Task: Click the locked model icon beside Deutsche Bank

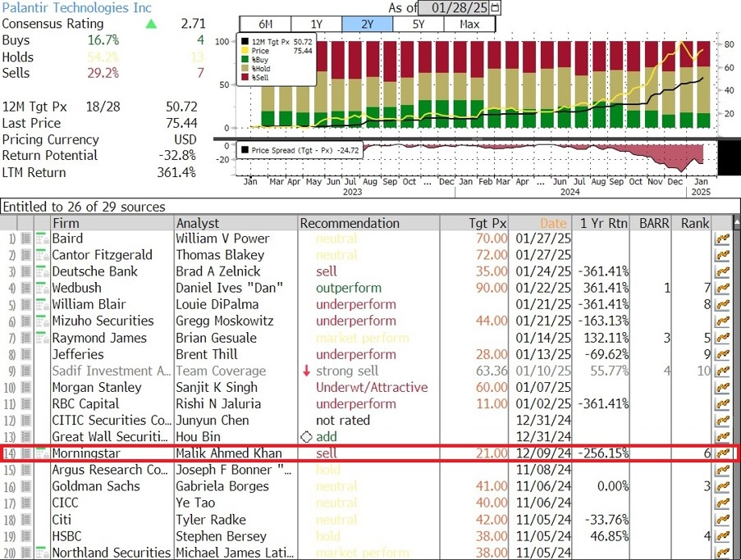Action: (x=42, y=271)
